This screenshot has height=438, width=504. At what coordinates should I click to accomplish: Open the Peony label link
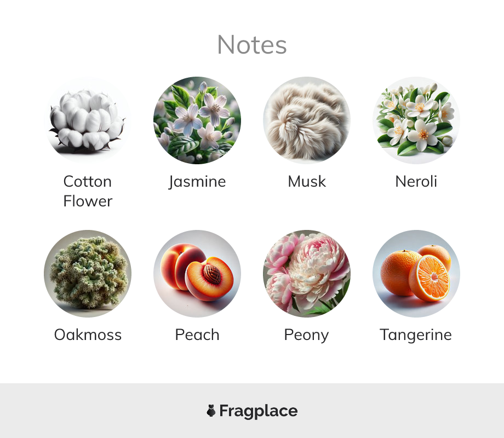[x=307, y=335]
